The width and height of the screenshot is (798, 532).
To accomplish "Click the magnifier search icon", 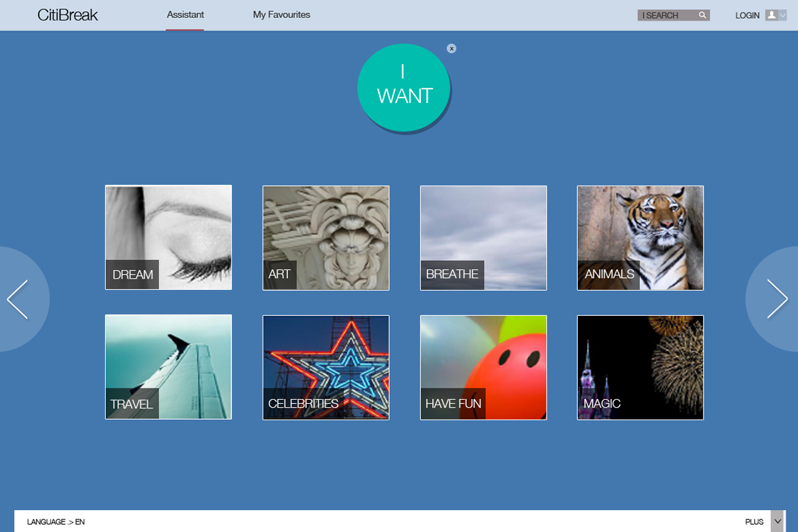I will [703, 15].
